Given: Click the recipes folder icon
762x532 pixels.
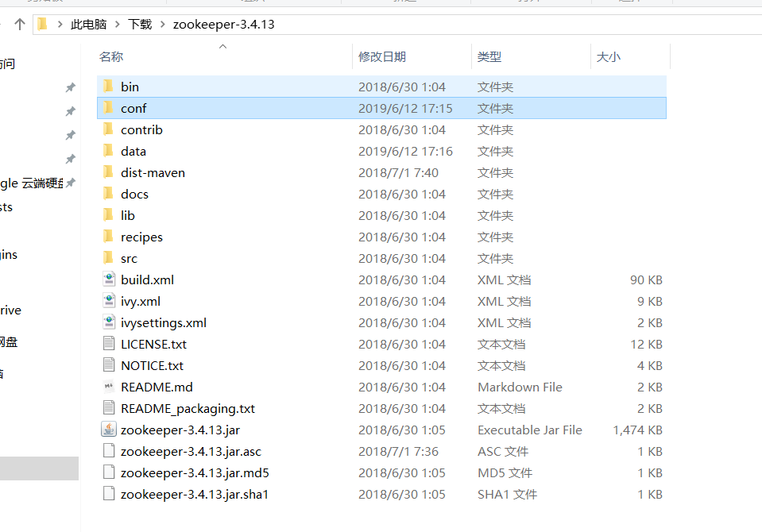Looking at the screenshot, I should 108,237.
